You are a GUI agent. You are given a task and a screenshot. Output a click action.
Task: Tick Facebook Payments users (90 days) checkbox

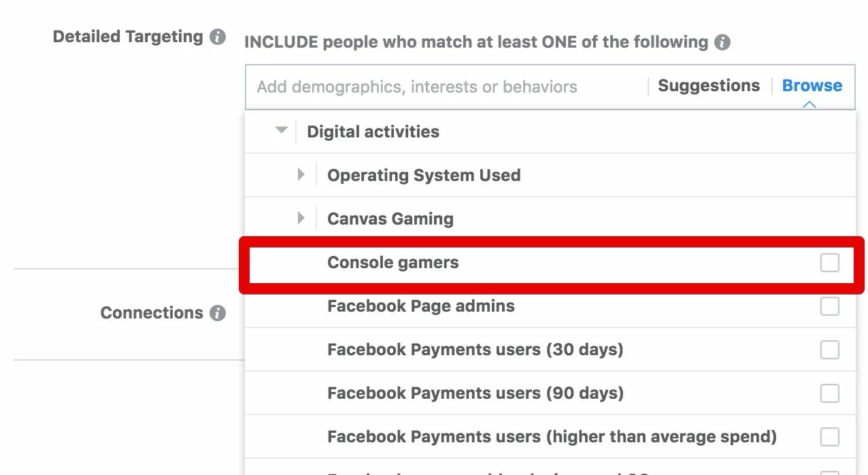click(x=830, y=393)
